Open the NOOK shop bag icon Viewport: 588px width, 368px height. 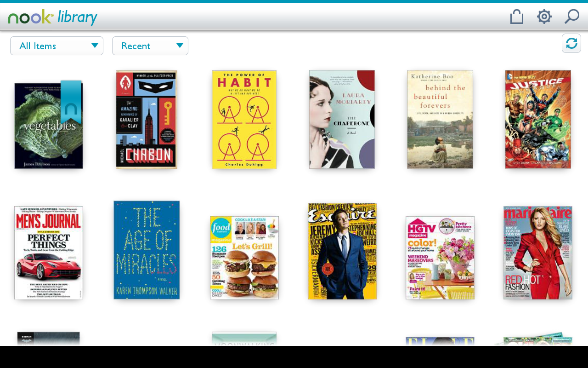517,17
